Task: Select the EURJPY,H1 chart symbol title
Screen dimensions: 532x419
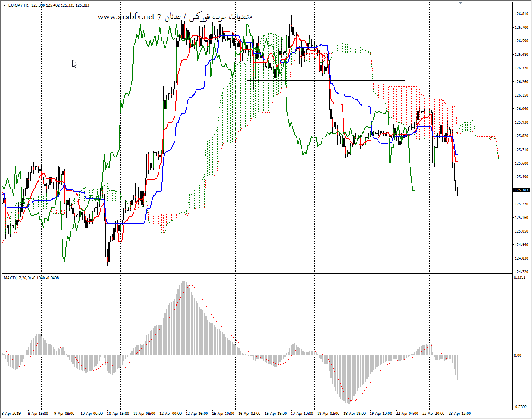Action: (18, 5)
